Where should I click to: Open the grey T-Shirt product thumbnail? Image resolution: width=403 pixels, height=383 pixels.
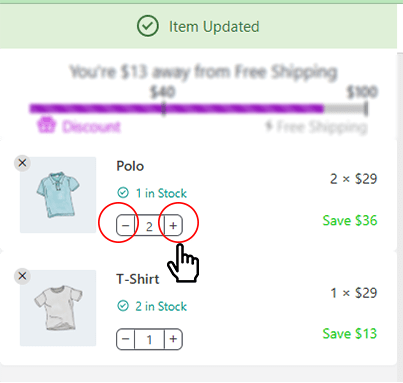[58, 308]
